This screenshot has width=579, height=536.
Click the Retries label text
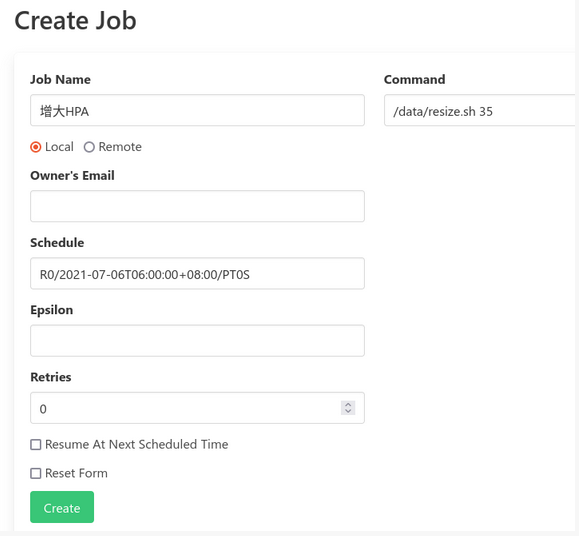(51, 377)
